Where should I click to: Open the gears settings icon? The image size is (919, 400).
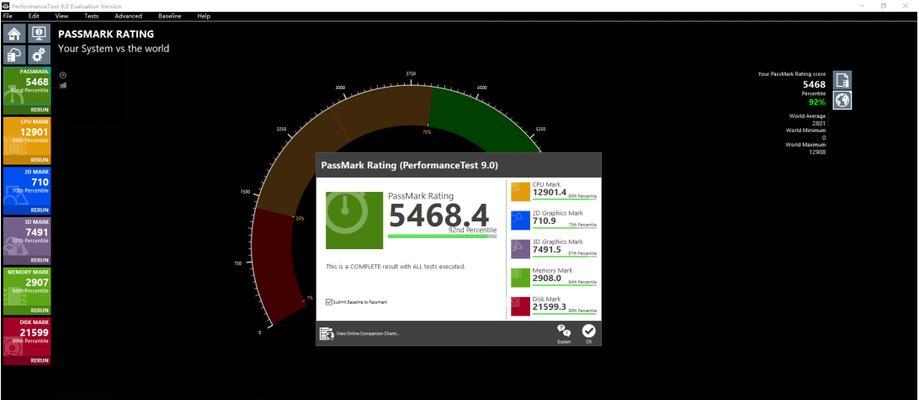[39, 55]
